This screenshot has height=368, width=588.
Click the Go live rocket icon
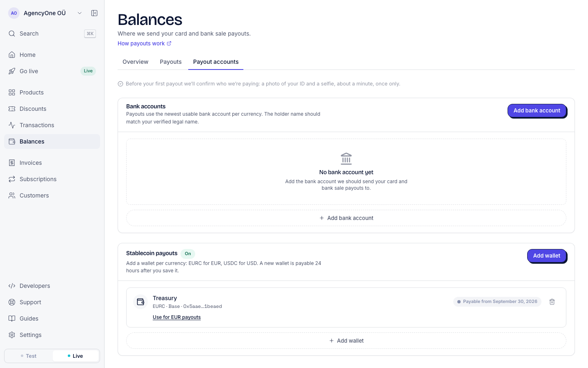click(12, 71)
